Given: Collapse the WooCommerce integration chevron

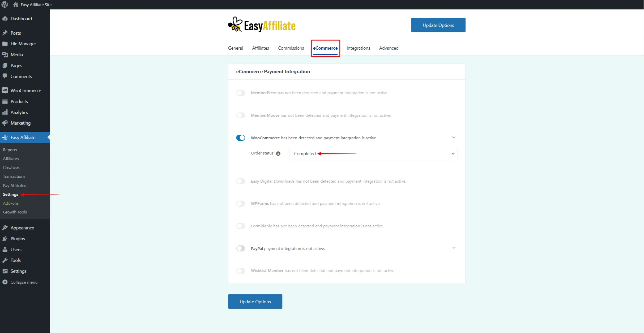Looking at the screenshot, I should (x=454, y=137).
